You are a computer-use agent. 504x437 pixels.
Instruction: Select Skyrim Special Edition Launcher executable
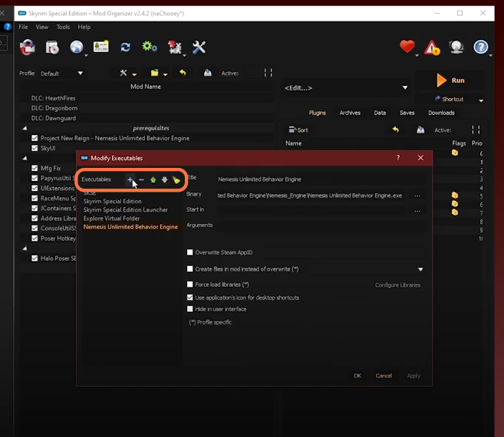pyautogui.click(x=125, y=210)
